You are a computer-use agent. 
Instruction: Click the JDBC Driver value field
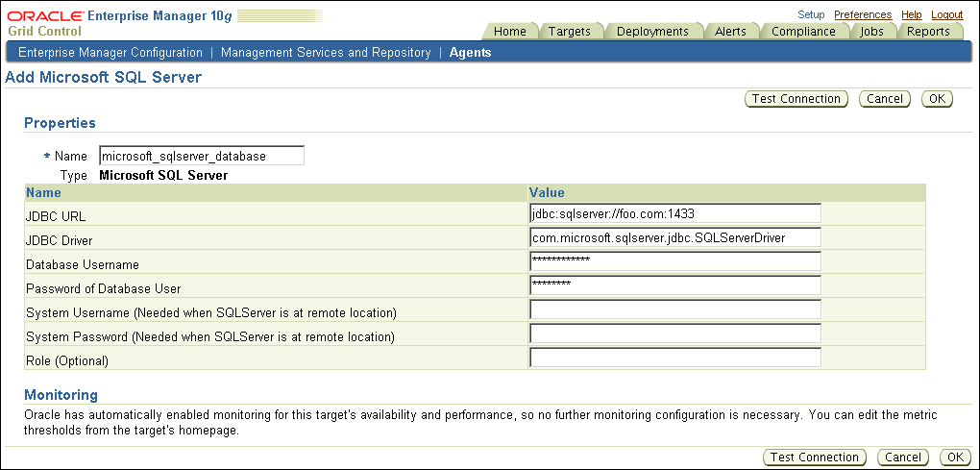click(675, 236)
